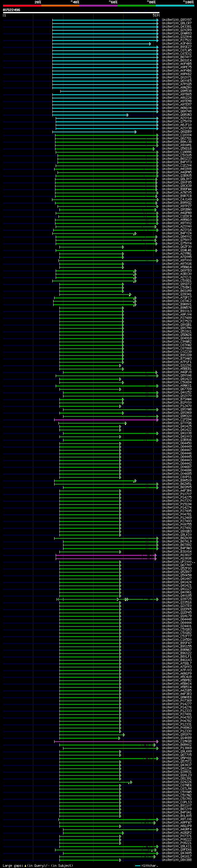Click the UniRef100_B3G0G4 label
Viewport: 197px width, 868px height.
176,552
